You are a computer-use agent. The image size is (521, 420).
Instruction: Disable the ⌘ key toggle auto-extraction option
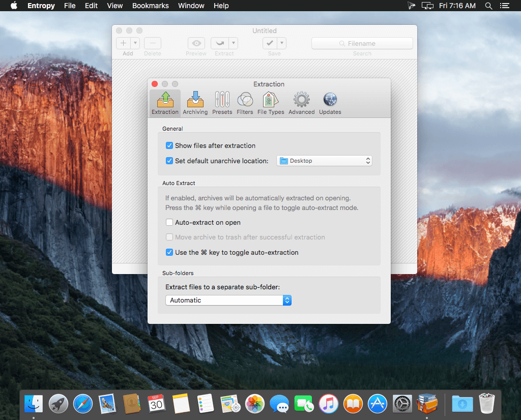pos(169,252)
